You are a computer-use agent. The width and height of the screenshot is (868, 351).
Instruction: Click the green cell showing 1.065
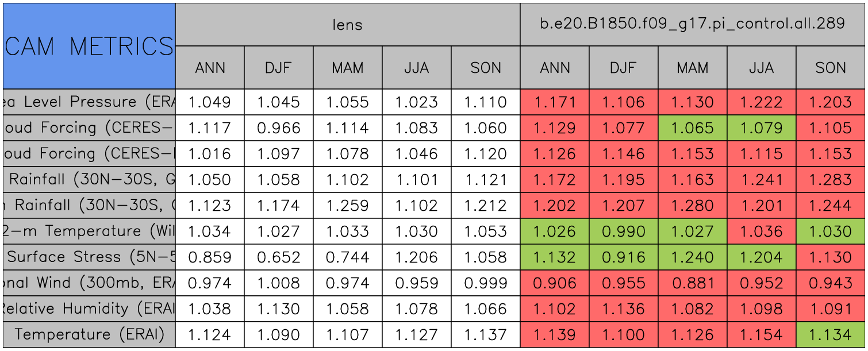tap(692, 128)
